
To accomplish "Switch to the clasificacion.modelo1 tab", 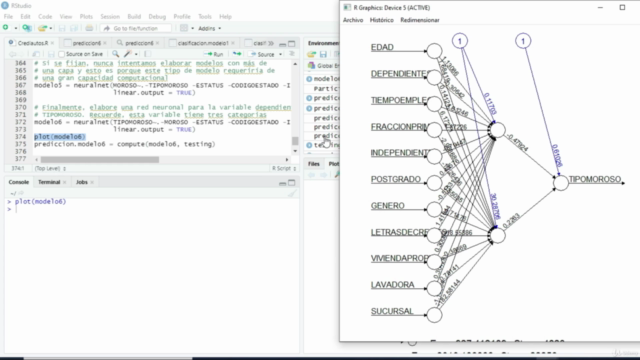I will click(203, 43).
